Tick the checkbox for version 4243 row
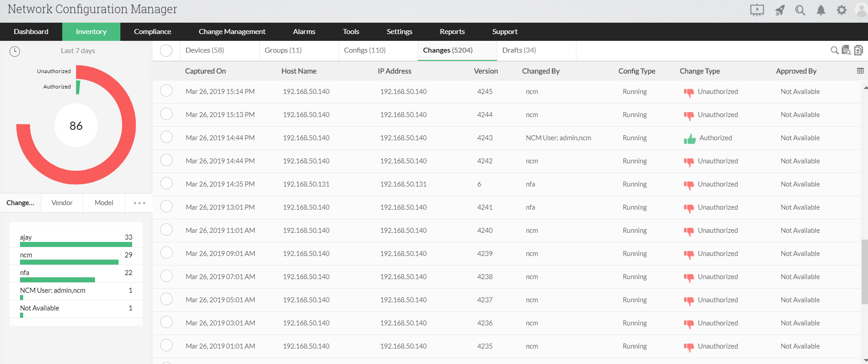 point(167,138)
